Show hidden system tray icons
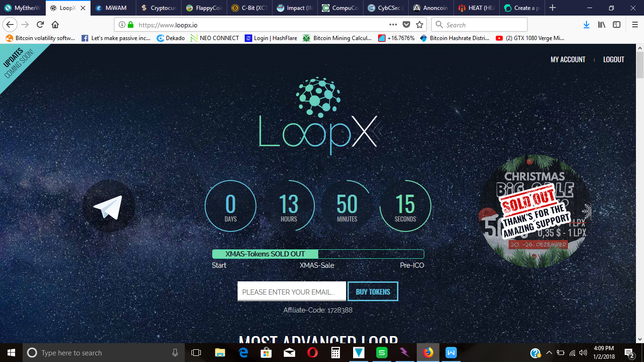This screenshot has width=644, height=362. (x=549, y=353)
